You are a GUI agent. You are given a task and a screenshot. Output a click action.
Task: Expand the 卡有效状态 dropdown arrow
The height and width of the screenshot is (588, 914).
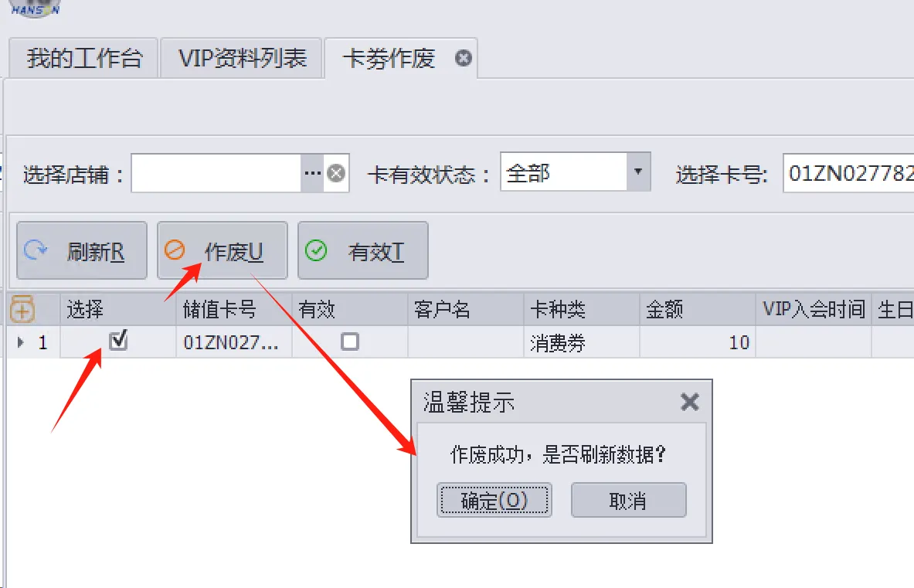pyautogui.click(x=638, y=172)
